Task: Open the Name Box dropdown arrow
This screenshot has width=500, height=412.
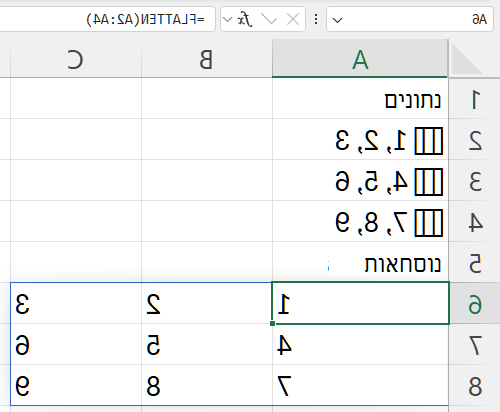Action: click(x=337, y=20)
